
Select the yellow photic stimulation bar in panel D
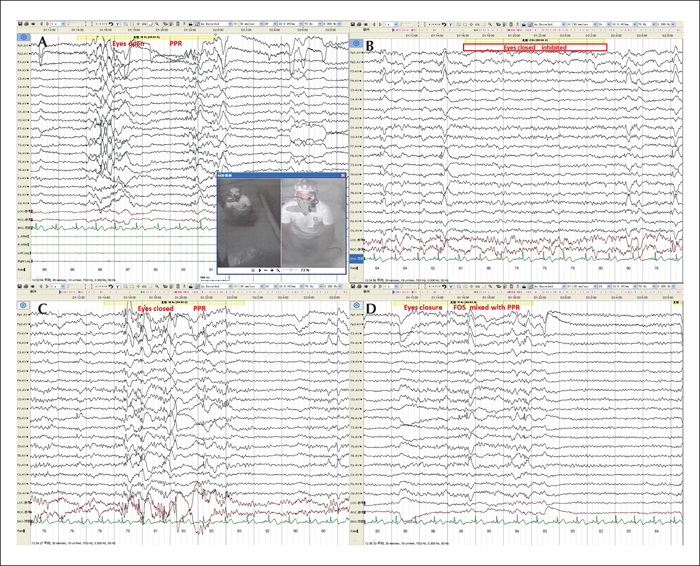463,303
